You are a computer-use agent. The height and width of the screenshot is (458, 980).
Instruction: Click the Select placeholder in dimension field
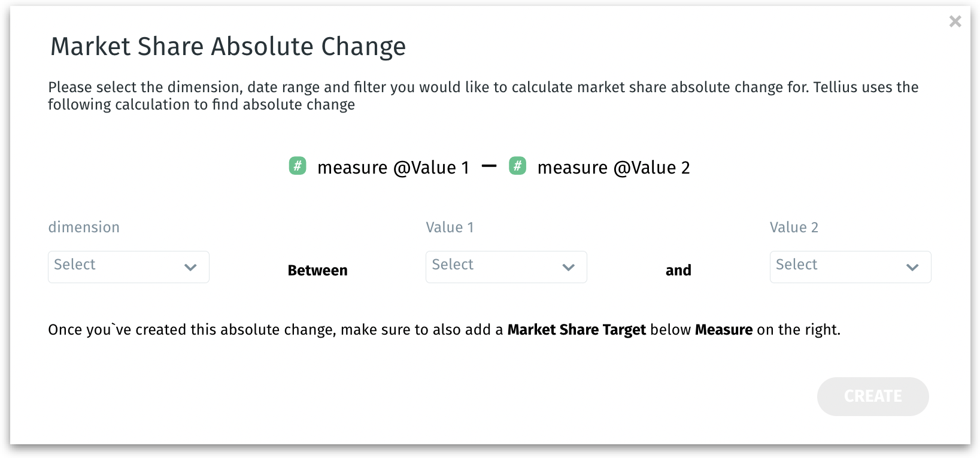pos(75,265)
